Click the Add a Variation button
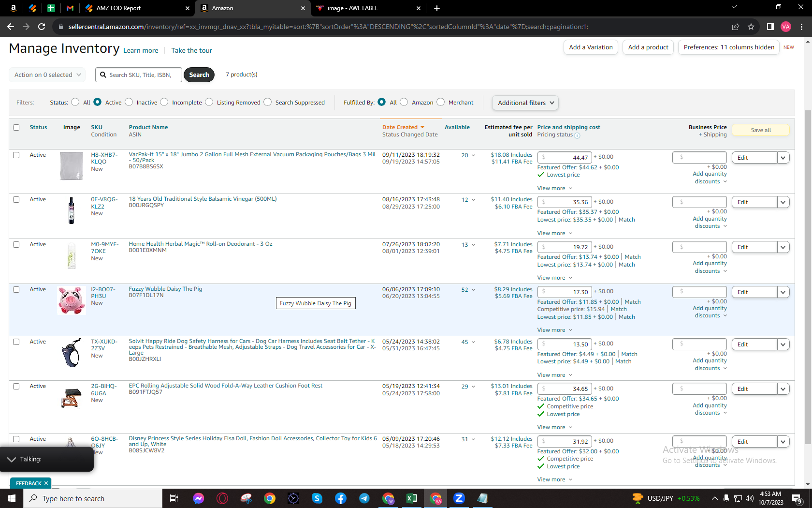Viewport: 812px width, 508px height. tap(591, 47)
